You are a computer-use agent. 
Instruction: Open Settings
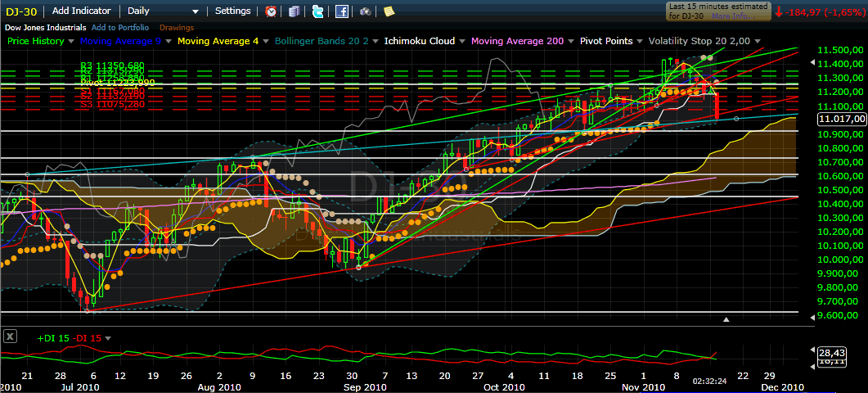pos(232,11)
